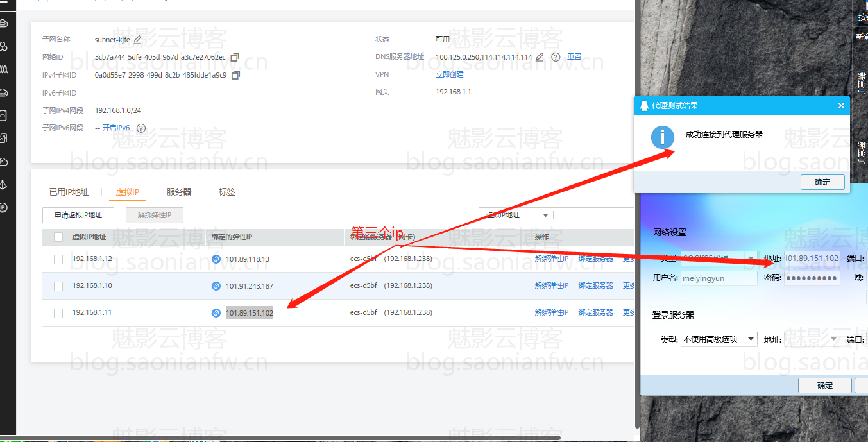Click 解绑弹性IP link in row 192.168.1.12
Screen dimensions: 868x442
coord(552,259)
